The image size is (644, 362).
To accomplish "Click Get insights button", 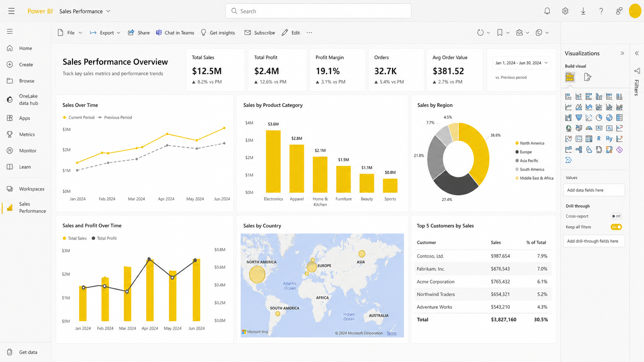I will coord(218,33).
